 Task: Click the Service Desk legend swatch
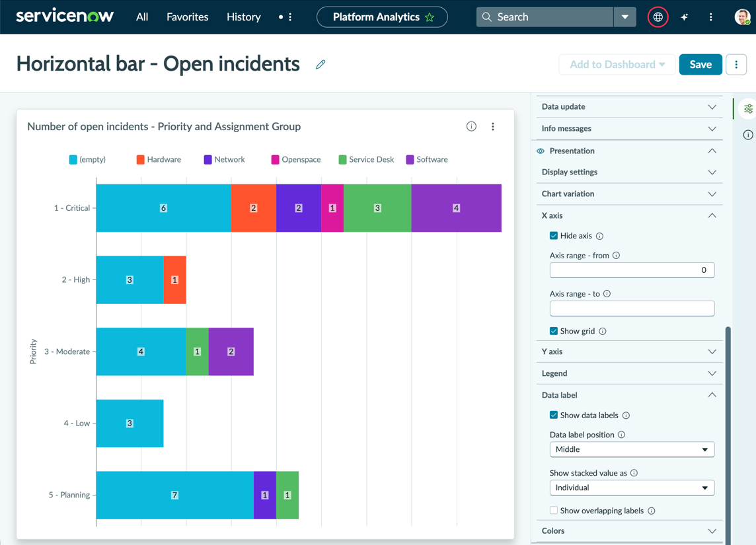coord(342,159)
